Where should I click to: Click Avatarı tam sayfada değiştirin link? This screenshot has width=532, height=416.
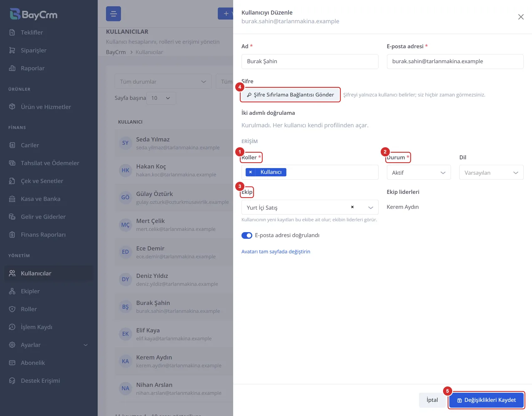click(x=276, y=252)
